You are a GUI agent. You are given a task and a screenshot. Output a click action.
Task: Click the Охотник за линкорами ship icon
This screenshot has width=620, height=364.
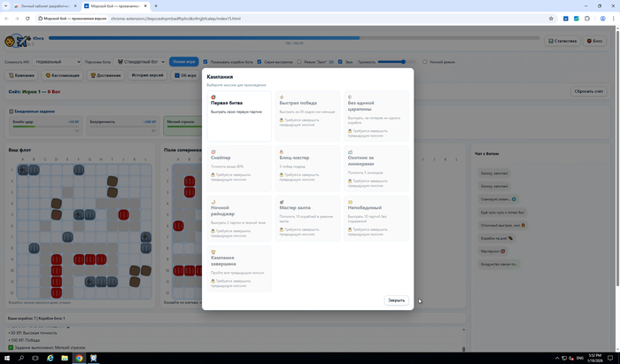click(351, 151)
